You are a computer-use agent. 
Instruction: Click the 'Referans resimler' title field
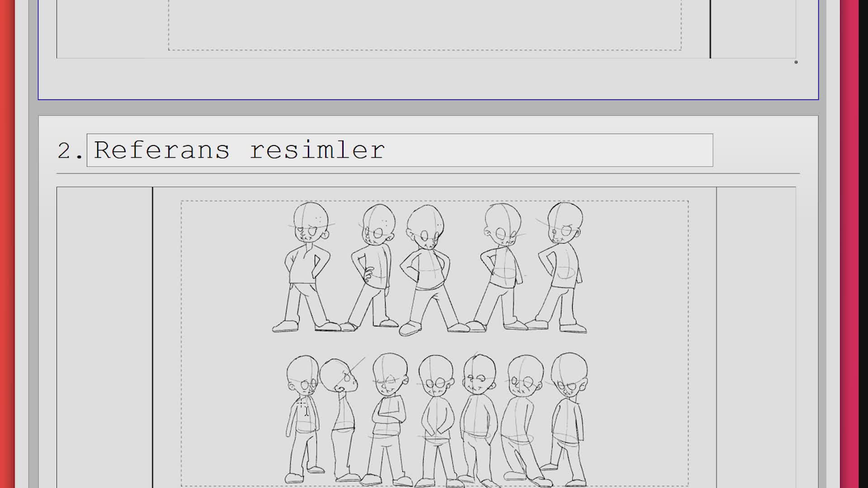[400, 150]
